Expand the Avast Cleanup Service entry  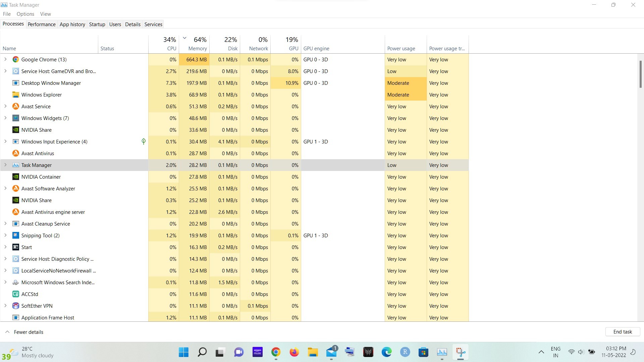click(x=5, y=224)
